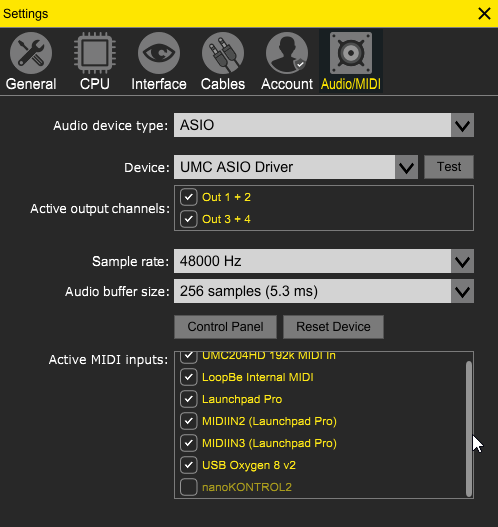Image resolution: width=498 pixels, height=527 pixels.
Task: Click the Reset Device button
Action: pos(333,327)
